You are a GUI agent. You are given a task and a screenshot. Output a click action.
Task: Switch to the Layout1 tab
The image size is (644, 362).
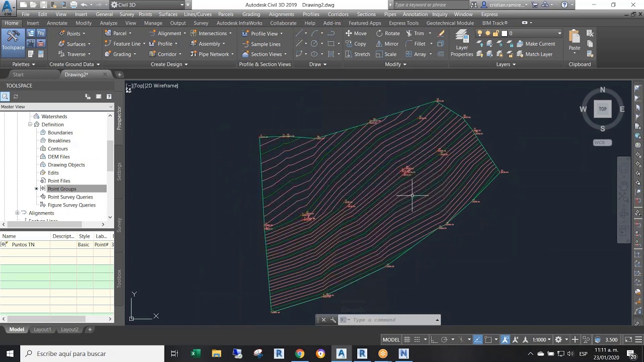pyautogui.click(x=42, y=330)
